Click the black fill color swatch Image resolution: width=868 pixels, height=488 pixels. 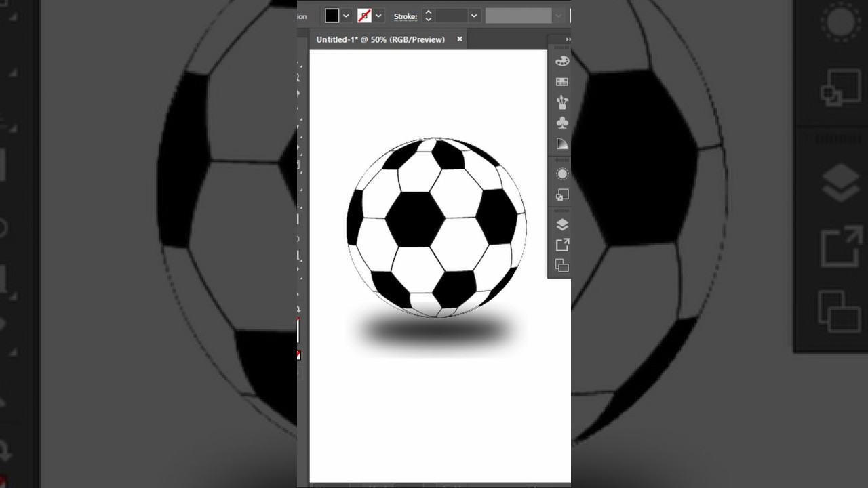pyautogui.click(x=332, y=16)
